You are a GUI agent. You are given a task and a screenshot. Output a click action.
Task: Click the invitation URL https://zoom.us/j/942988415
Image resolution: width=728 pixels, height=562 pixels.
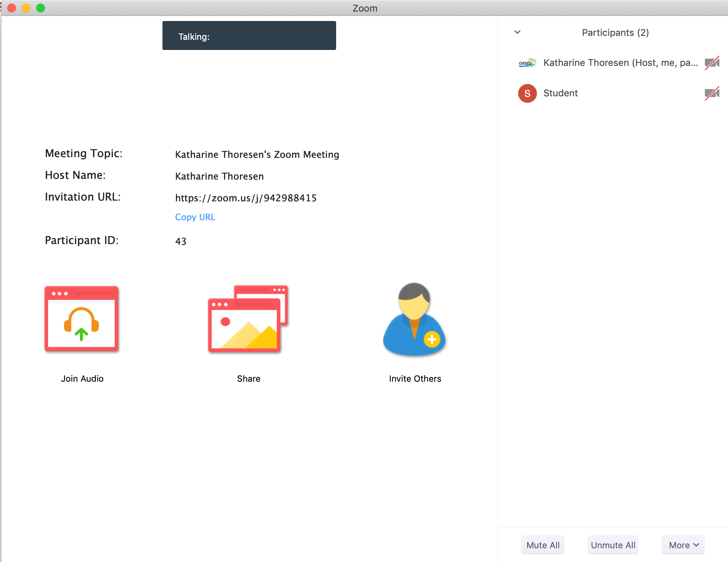tap(246, 198)
